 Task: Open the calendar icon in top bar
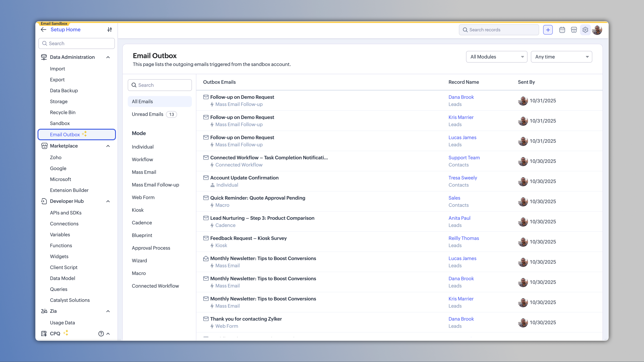point(562,30)
